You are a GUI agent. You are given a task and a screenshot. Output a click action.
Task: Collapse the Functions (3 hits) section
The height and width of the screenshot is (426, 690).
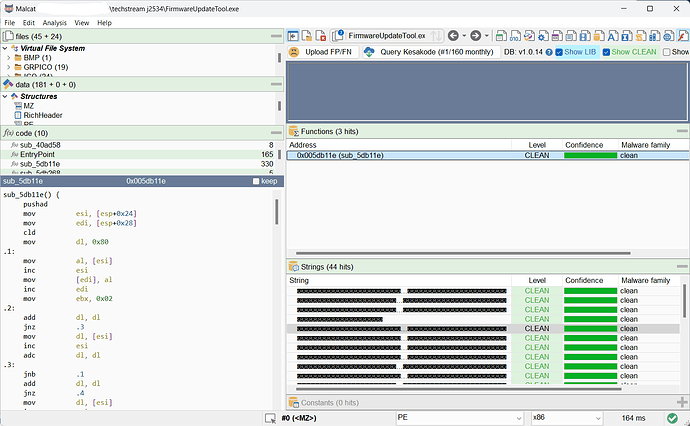tap(682, 131)
